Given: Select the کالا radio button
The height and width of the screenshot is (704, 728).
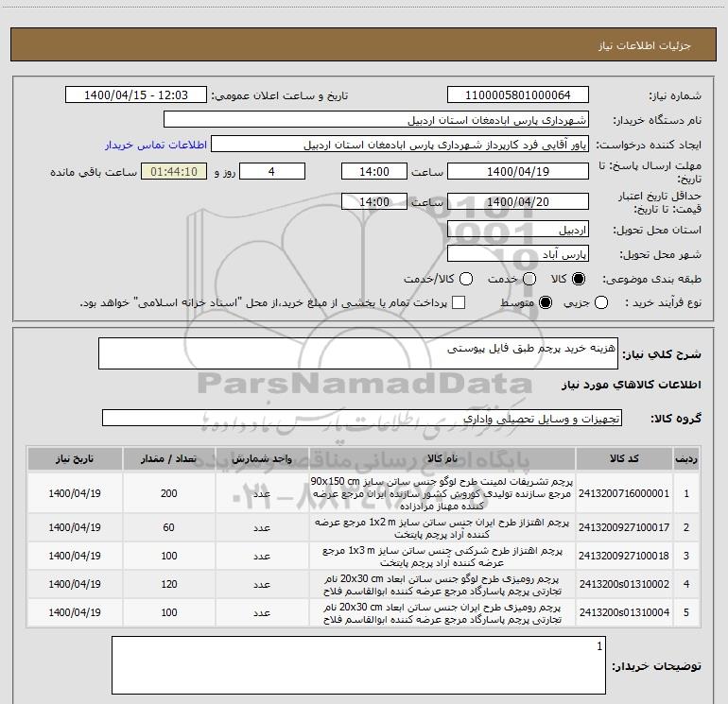Looking at the screenshot, I should click(579, 279).
